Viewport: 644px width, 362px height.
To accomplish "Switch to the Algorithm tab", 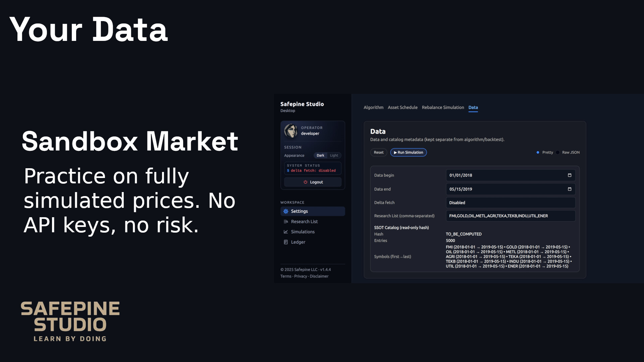I will [373, 108].
